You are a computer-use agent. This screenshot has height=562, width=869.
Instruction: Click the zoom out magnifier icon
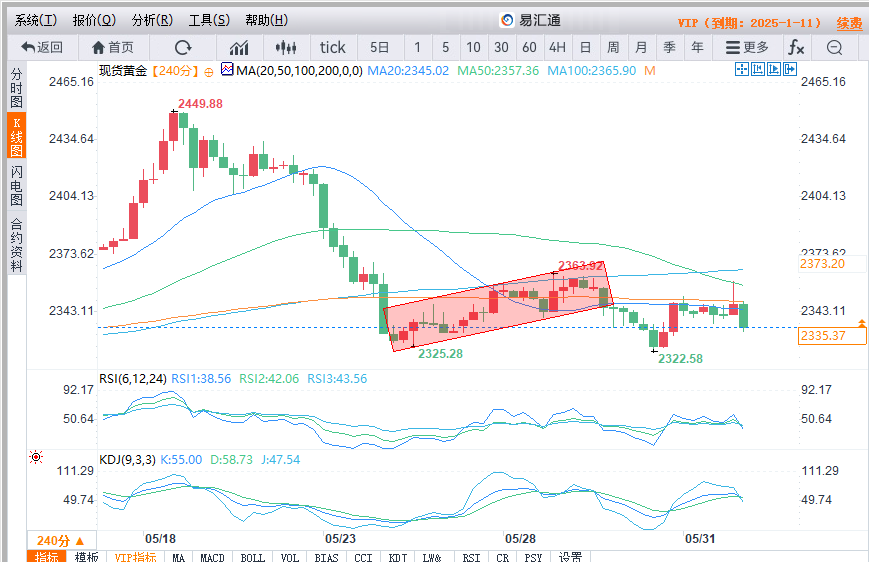(x=834, y=47)
